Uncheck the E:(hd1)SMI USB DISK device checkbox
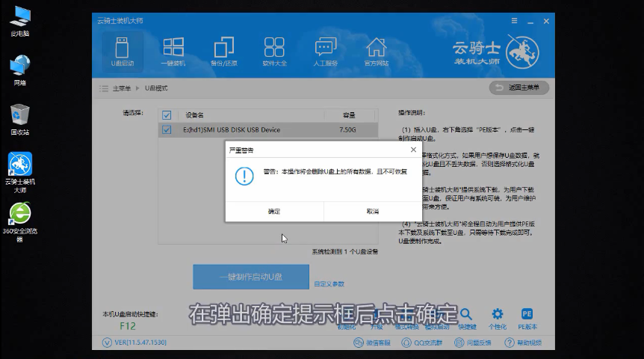 pyautogui.click(x=167, y=129)
